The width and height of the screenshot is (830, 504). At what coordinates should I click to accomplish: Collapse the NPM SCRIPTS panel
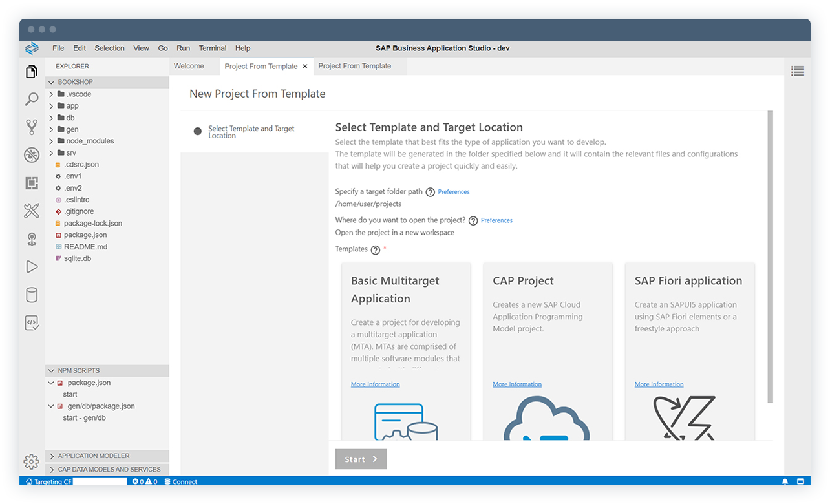tap(51, 370)
